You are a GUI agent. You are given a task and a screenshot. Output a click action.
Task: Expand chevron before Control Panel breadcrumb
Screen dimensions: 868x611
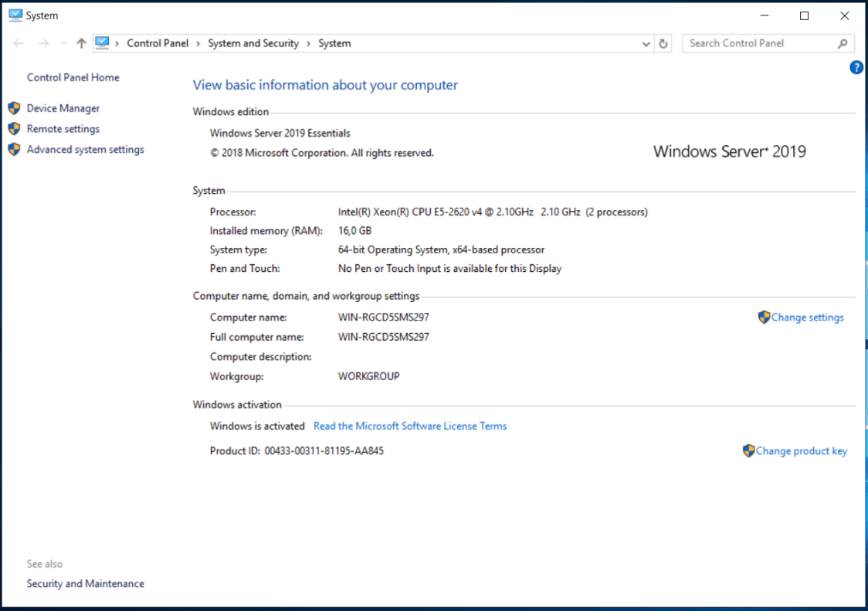(117, 44)
